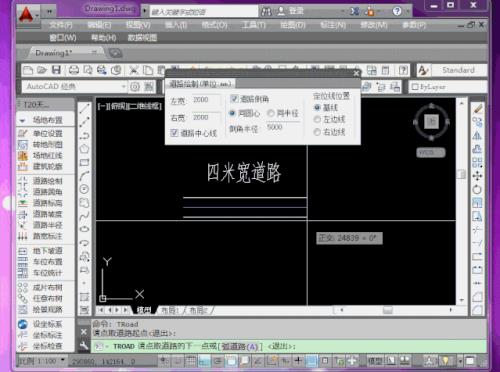
Task: Select the Line draw tool
Action: tap(84, 108)
